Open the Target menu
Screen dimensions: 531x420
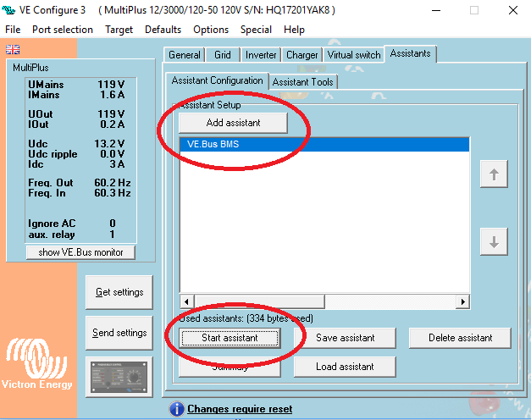[x=119, y=30]
